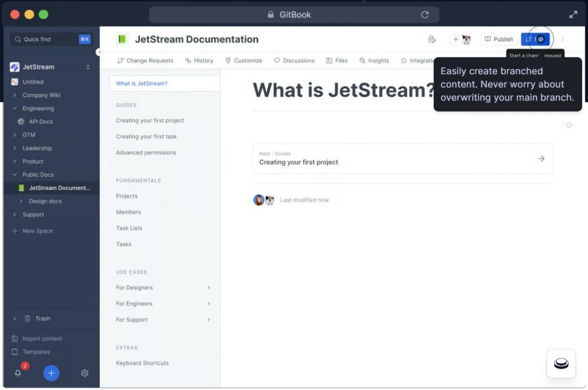
Task: Click the first author avatar near Last modified
Action: [258, 200]
